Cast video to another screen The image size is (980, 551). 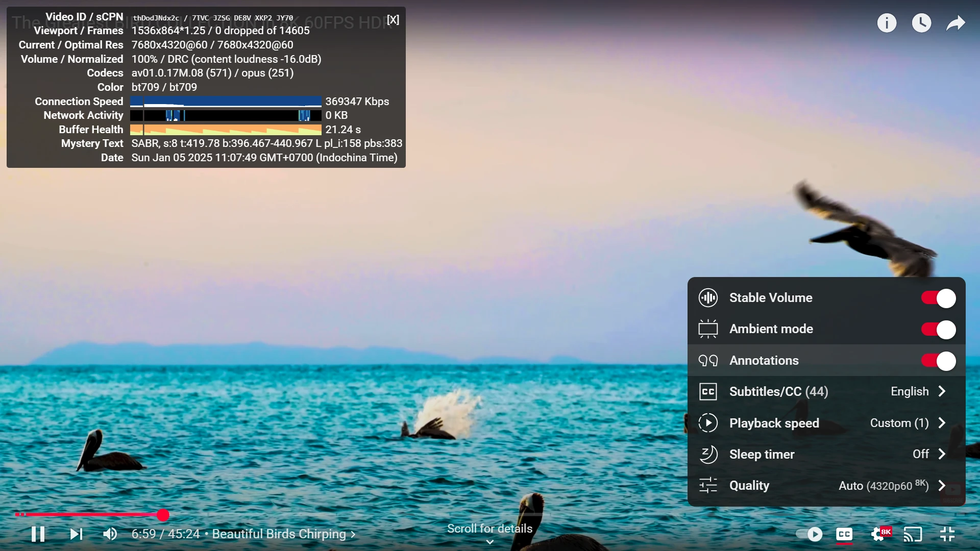coord(913,534)
